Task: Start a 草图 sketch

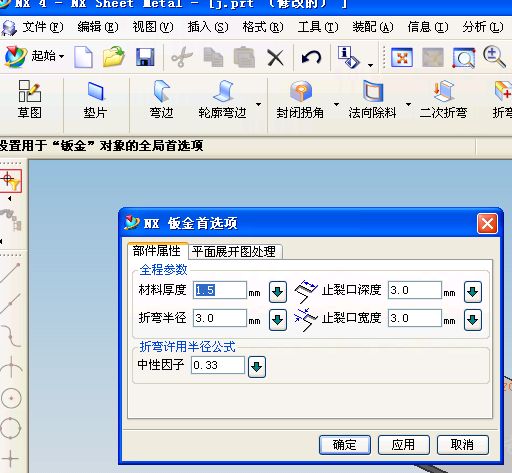Action: [x=30, y=100]
